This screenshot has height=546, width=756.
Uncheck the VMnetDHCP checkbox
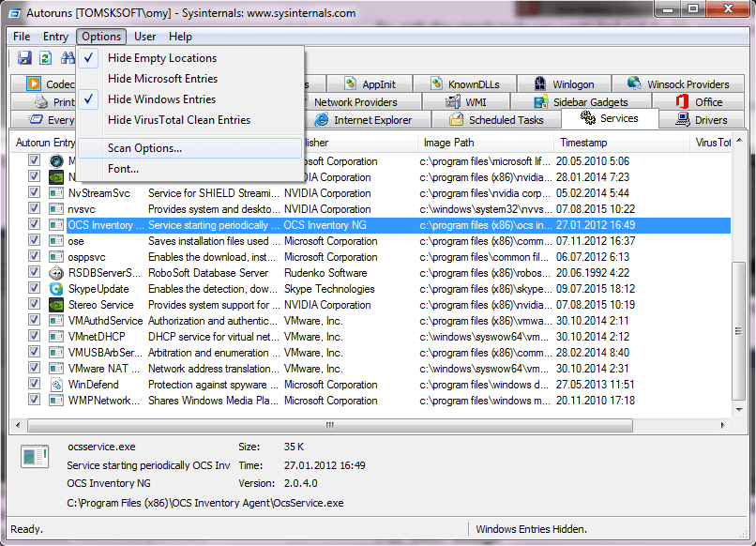point(34,336)
